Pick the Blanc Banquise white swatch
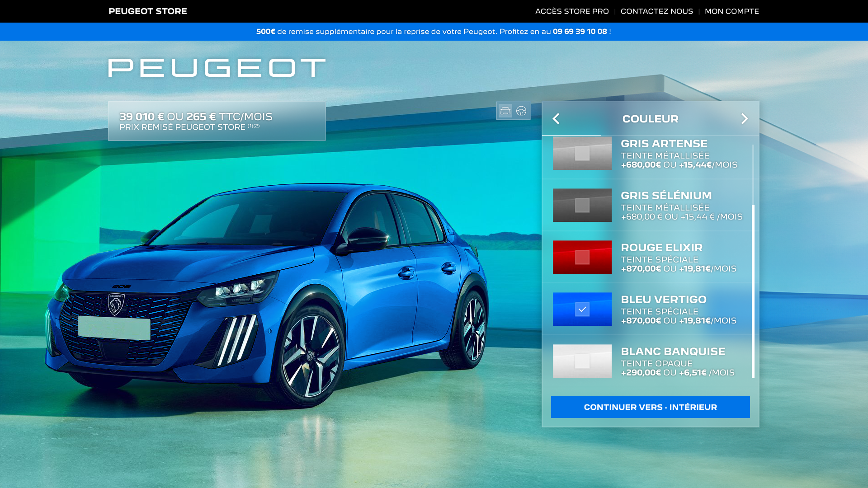Screen dimensions: 868x488 pyautogui.click(x=582, y=361)
